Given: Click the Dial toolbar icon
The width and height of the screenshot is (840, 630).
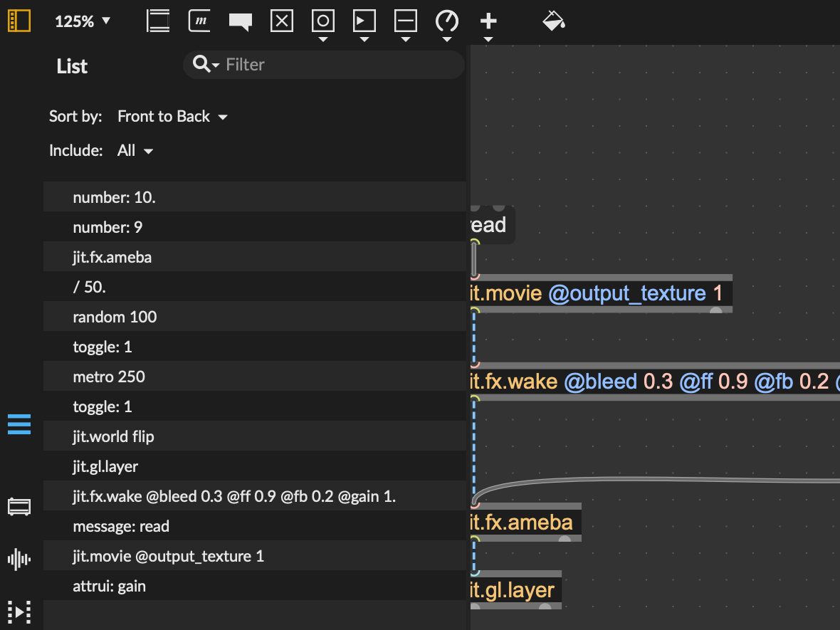Looking at the screenshot, I should pyautogui.click(x=447, y=21).
